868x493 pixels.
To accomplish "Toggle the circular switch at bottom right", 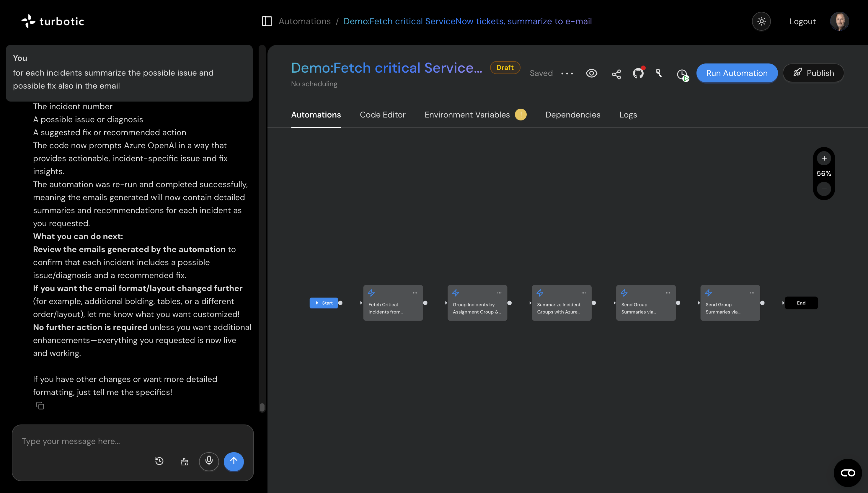I will (848, 472).
